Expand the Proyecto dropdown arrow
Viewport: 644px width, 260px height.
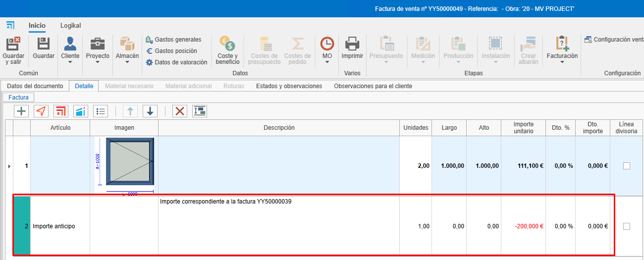tap(98, 62)
